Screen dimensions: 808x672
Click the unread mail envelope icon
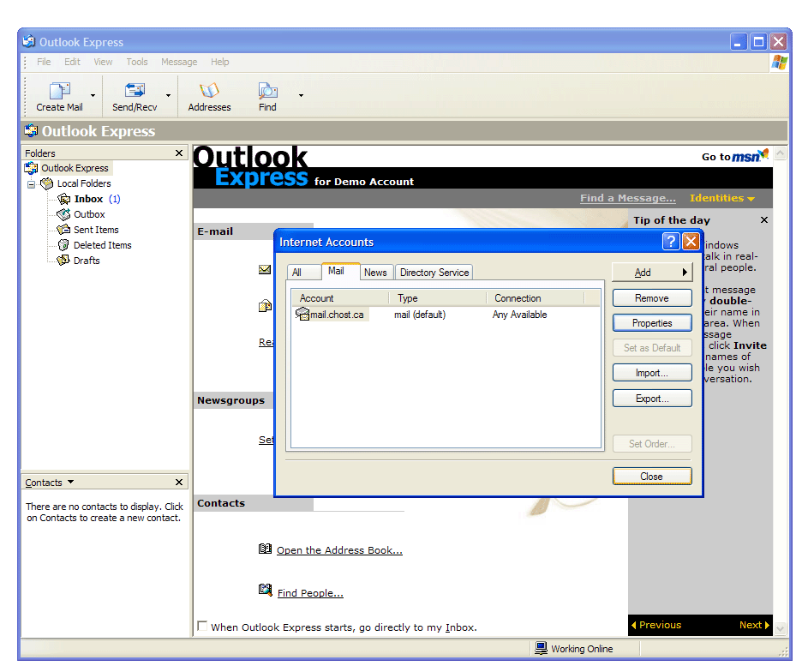pos(265,269)
